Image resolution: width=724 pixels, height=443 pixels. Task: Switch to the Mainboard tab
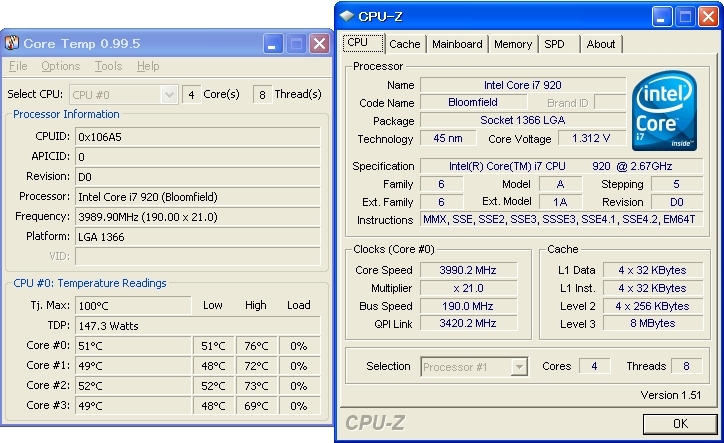tap(457, 44)
